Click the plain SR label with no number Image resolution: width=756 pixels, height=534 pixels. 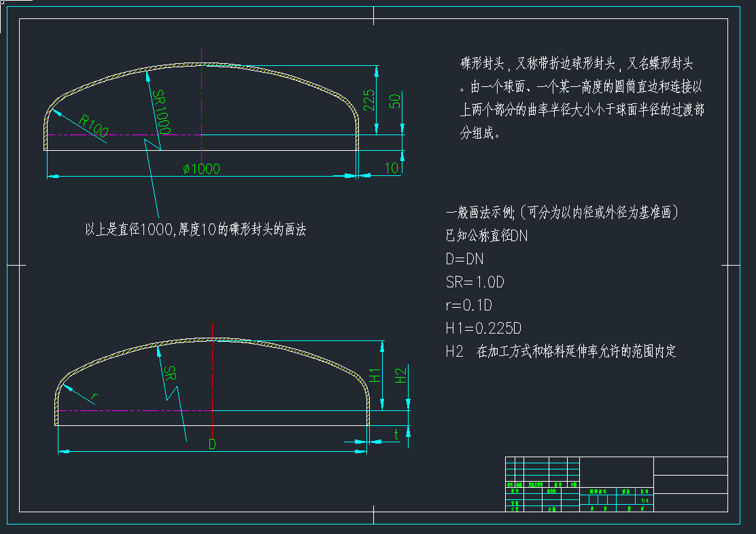[x=170, y=373]
